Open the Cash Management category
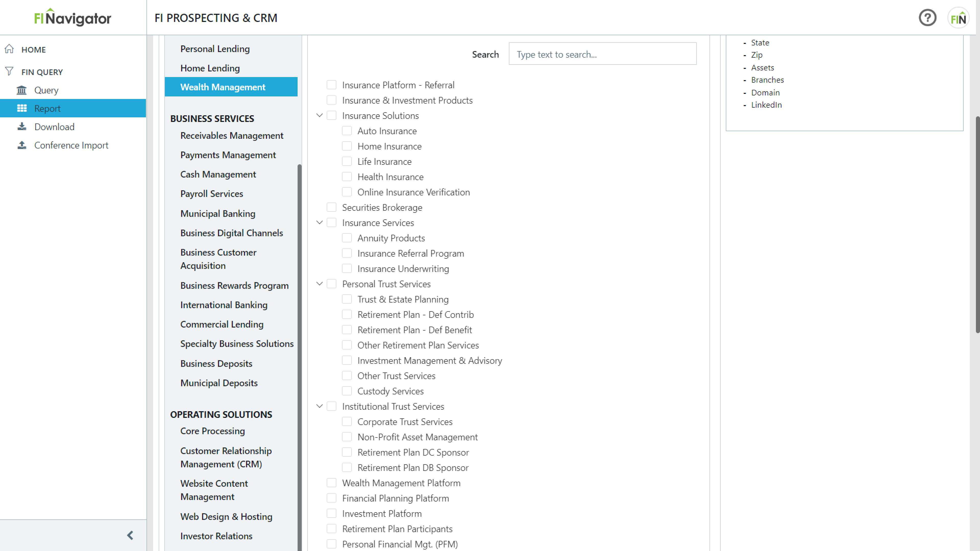980x551 pixels. click(218, 174)
